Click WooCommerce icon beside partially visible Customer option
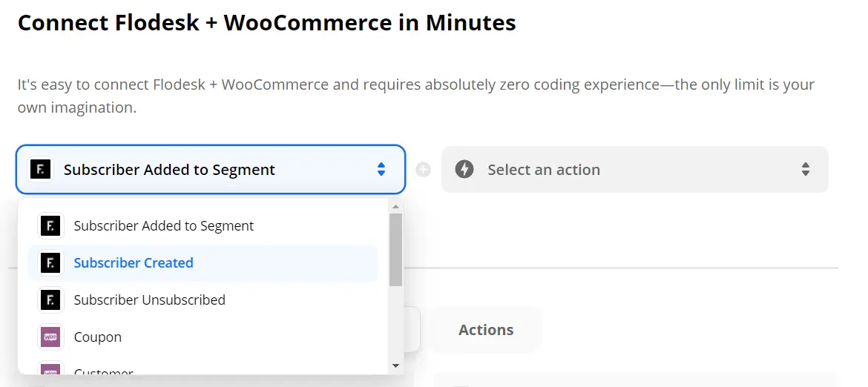868x387 pixels. 50,368
